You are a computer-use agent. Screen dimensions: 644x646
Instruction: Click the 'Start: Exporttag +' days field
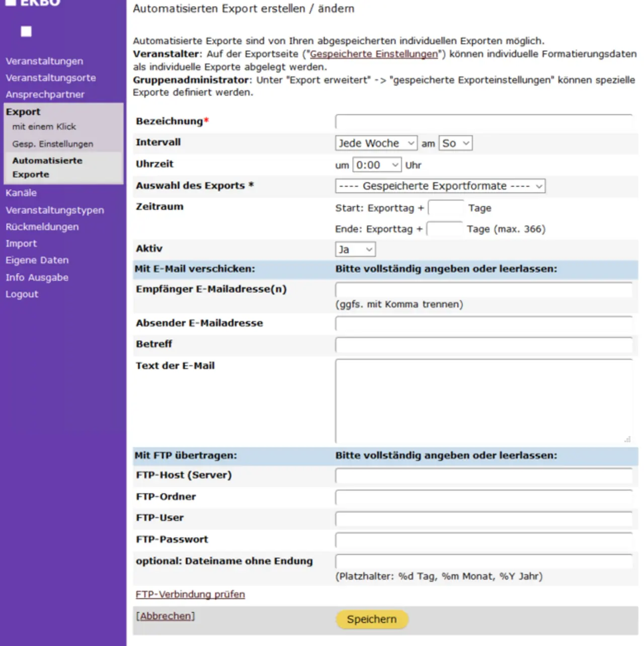tap(446, 208)
